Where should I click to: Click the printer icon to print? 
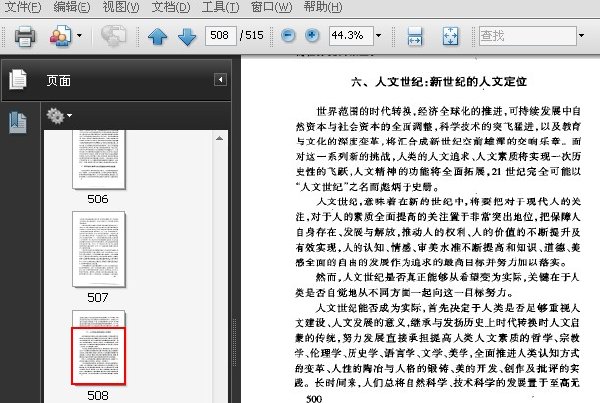pos(25,36)
